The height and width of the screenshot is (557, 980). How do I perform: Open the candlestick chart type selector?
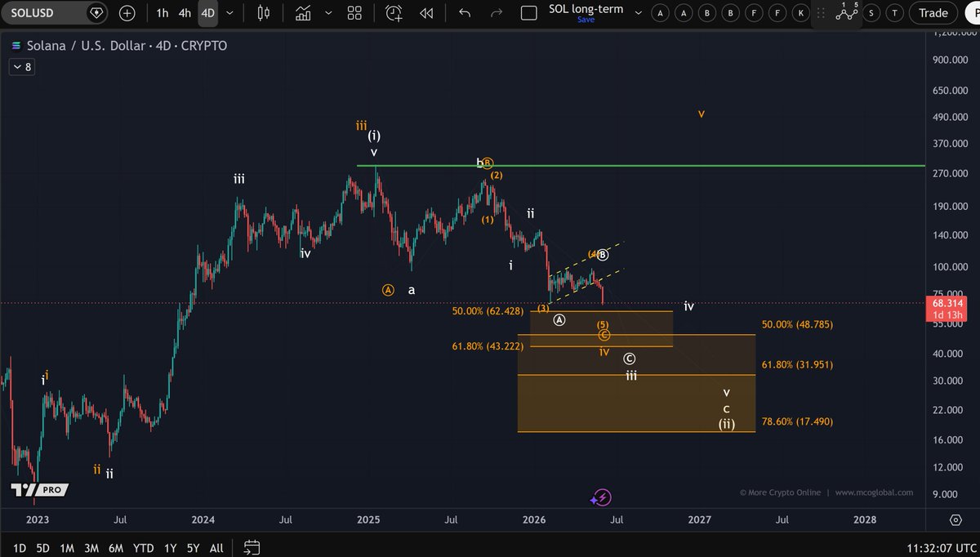coord(263,13)
